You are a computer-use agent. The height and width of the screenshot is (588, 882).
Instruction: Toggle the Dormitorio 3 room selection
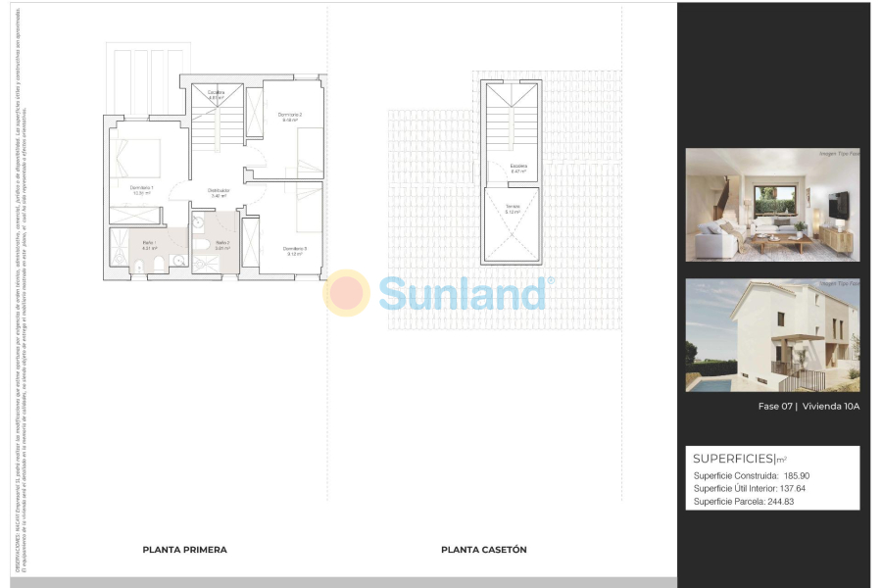[x=295, y=249]
